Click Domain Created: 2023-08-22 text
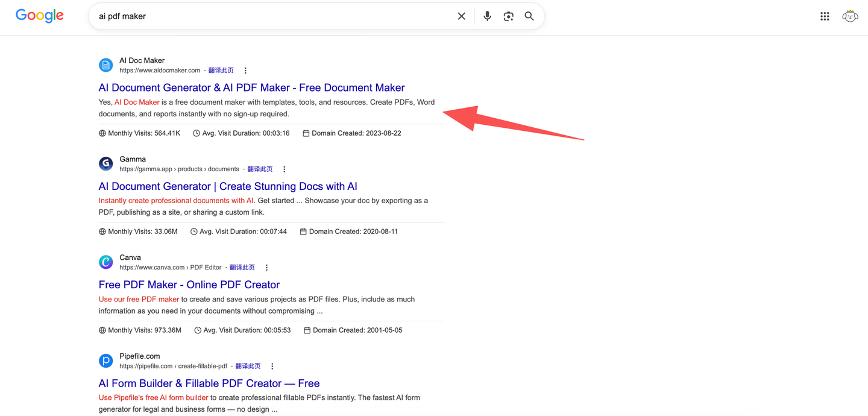 coord(356,133)
